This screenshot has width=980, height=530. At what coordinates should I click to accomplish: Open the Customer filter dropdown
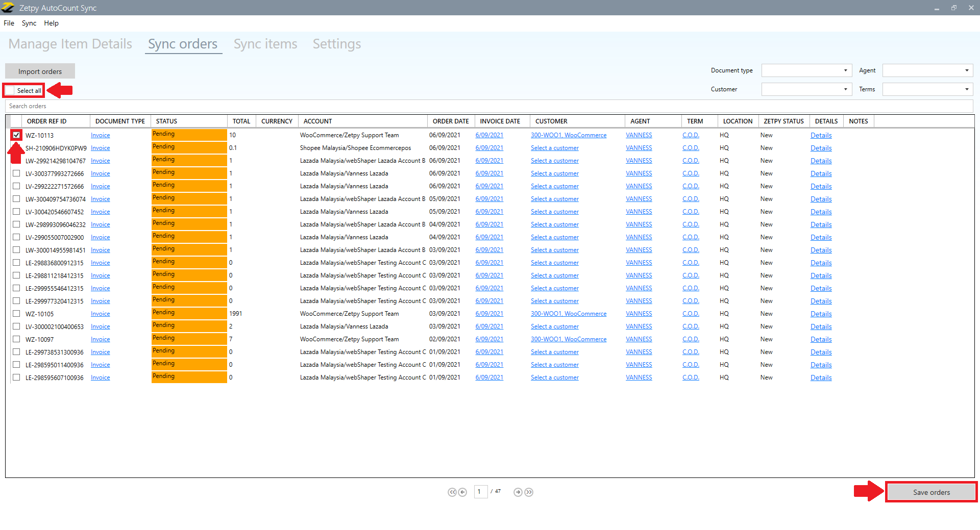[806, 89]
